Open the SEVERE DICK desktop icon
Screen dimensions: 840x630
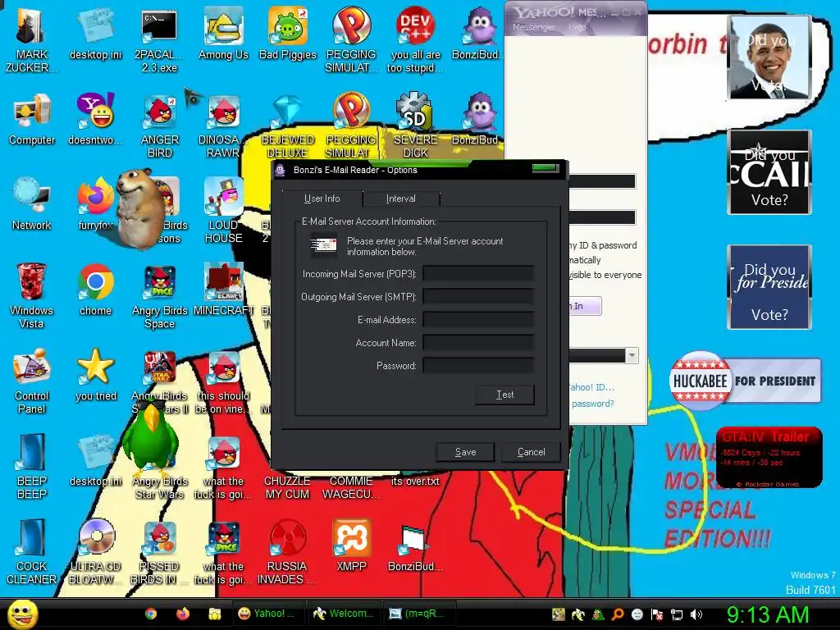[415, 125]
